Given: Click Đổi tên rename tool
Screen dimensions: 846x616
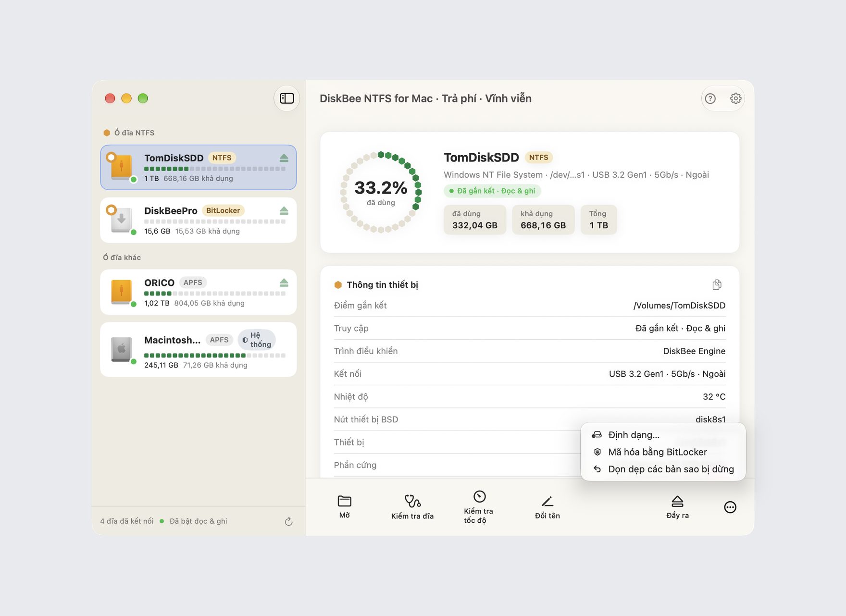Looking at the screenshot, I should (547, 507).
